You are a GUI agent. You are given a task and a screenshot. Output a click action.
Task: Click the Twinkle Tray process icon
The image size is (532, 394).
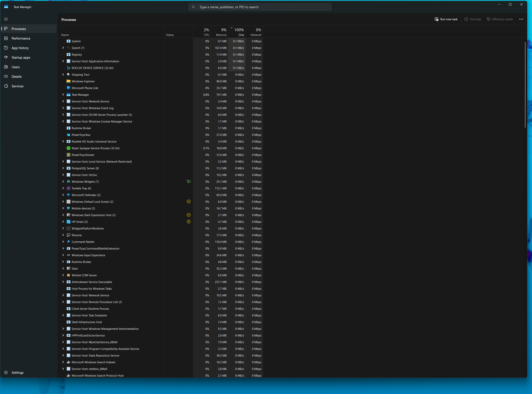pyautogui.click(x=68, y=188)
